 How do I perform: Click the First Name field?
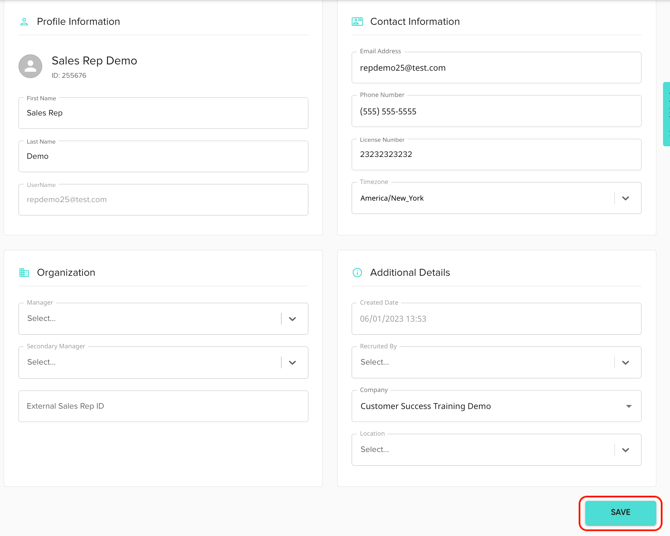[x=163, y=113]
